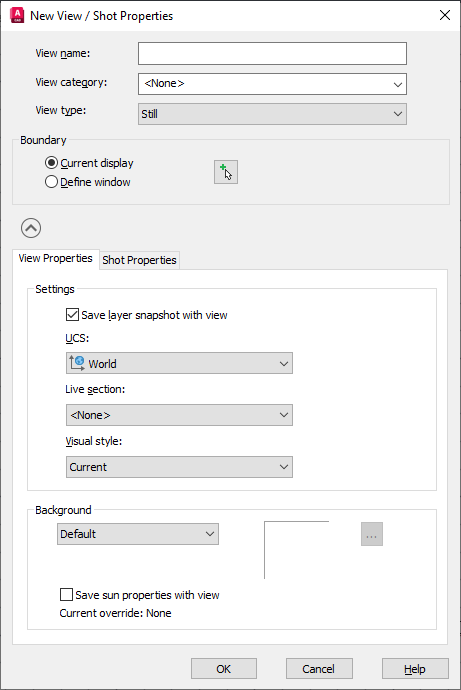
Task: Select the Define window radio button
Action: [x=51, y=182]
